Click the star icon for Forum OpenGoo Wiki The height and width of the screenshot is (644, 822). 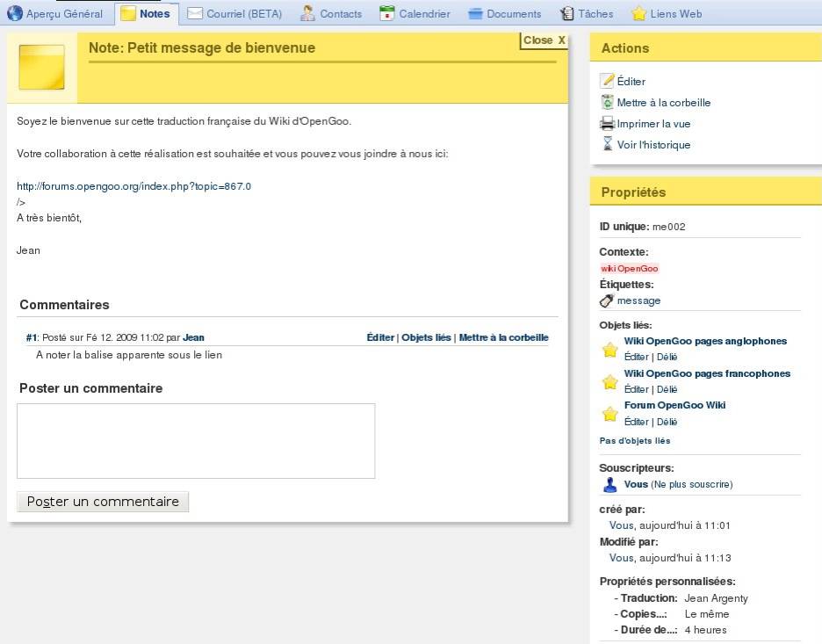tap(609, 414)
